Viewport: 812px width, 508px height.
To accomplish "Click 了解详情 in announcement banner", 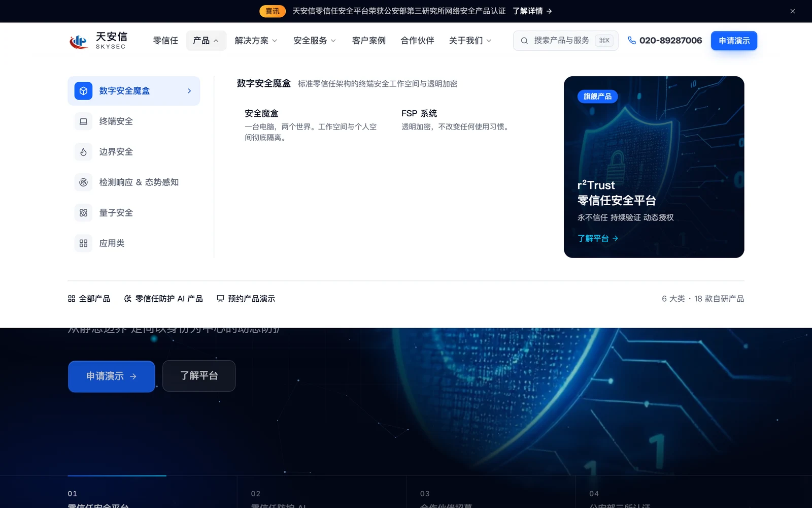I will (532, 11).
